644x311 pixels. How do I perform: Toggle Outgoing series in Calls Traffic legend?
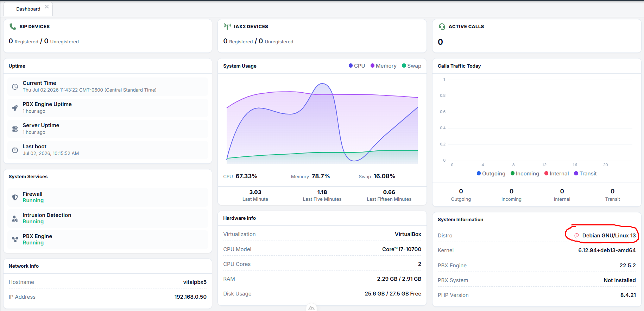[491, 174]
